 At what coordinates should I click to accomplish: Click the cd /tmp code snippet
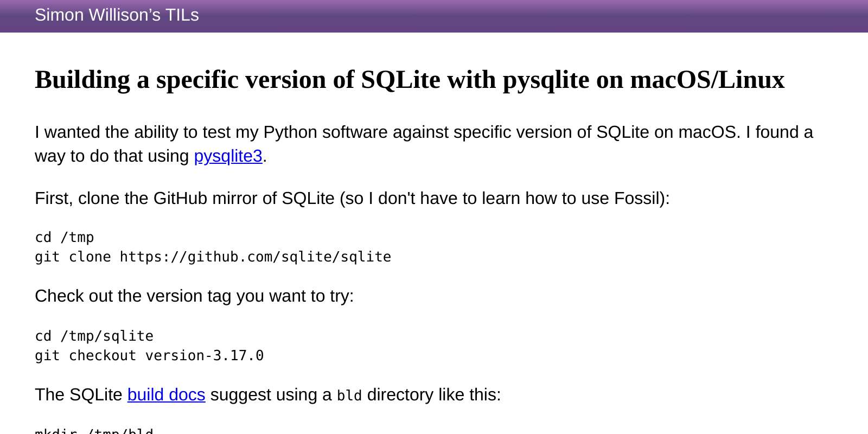pyautogui.click(x=64, y=237)
